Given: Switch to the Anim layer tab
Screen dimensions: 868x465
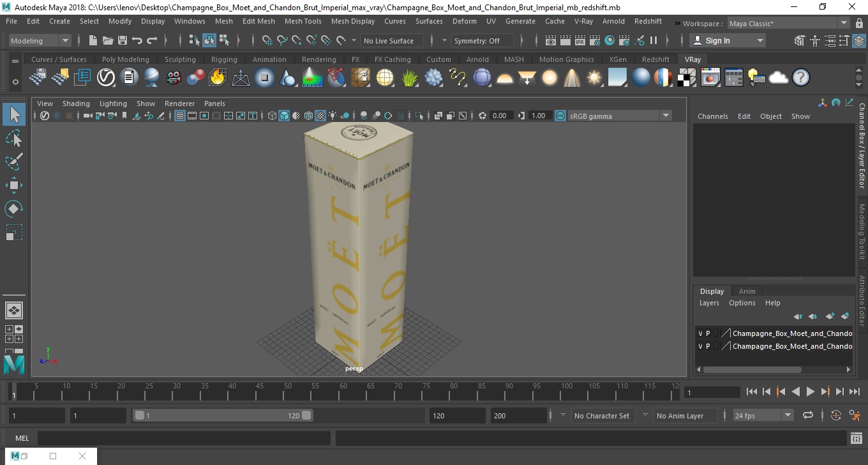Looking at the screenshot, I should (x=747, y=291).
